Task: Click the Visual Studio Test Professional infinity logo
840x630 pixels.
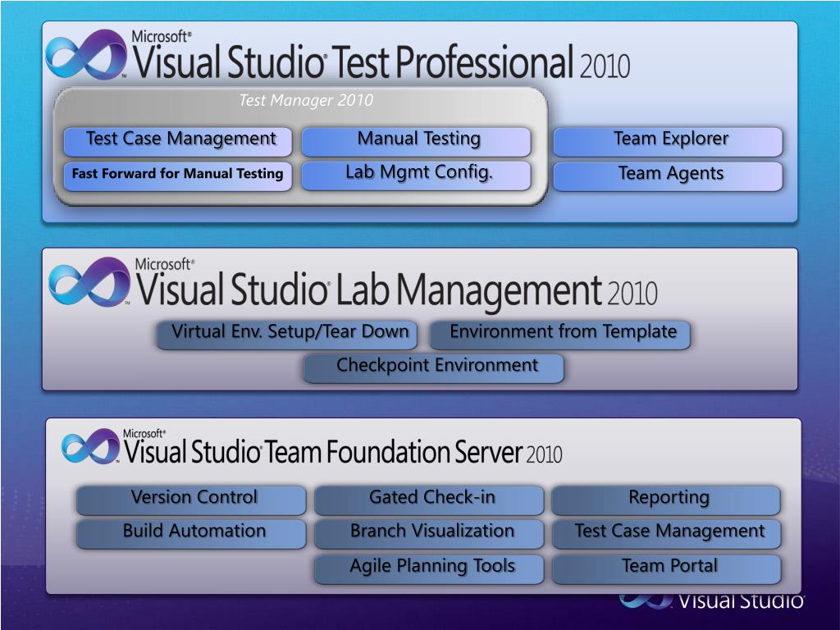Action: coord(85,55)
